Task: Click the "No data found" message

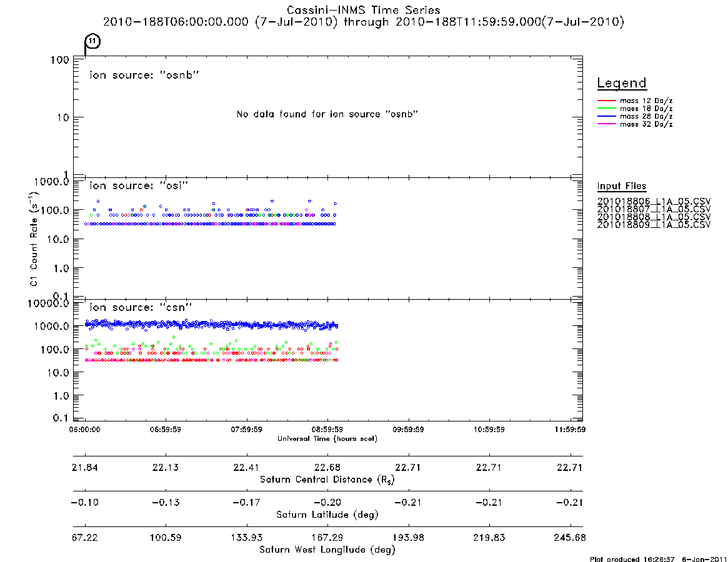Action: pyautogui.click(x=327, y=114)
